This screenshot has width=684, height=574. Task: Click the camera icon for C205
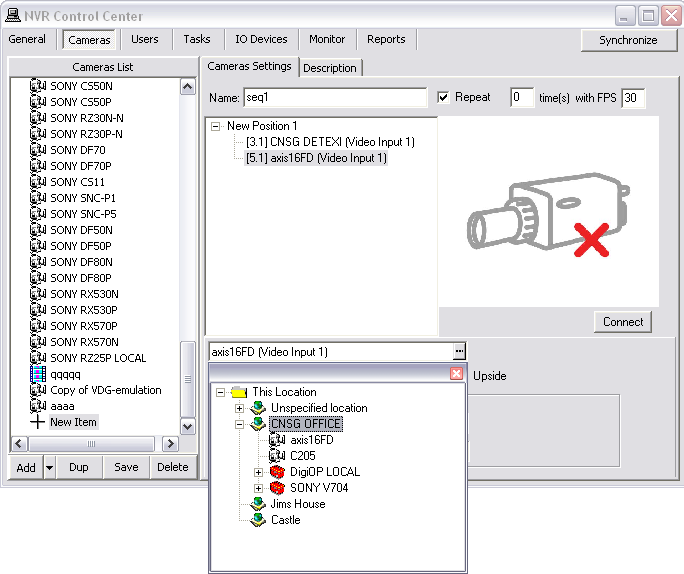[277, 456]
